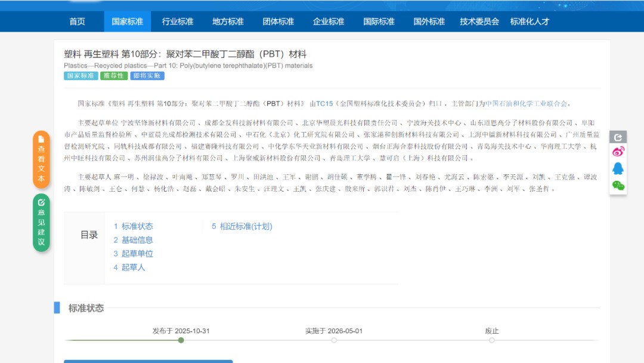Share page via QQ penguin icon

(x=618, y=168)
